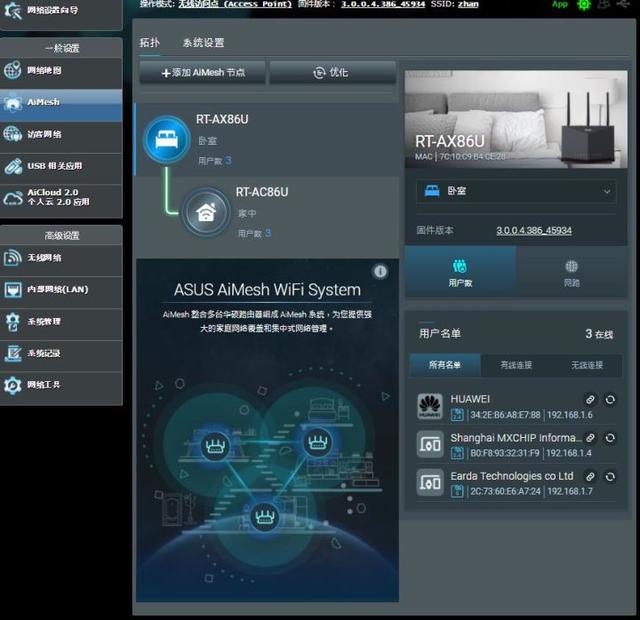Click the RT-AC86U node name
Viewport: 640px width, 620px height.
coord(262,192)
